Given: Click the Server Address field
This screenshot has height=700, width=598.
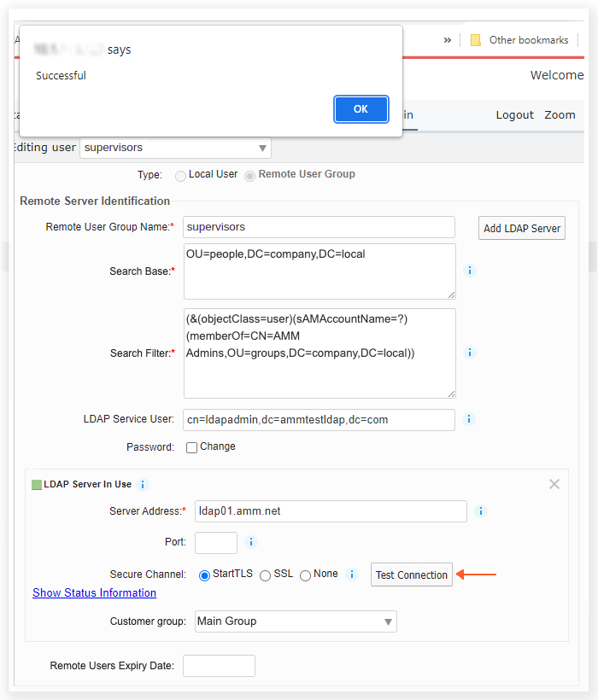Looking at the screenshot, I should click(x=331, y=511).
